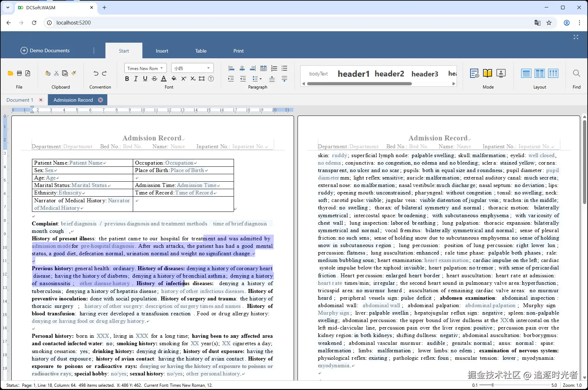The width and height of the screenshot is (588, 390).
Task: Center align paragraph
Action: point(242,68)
